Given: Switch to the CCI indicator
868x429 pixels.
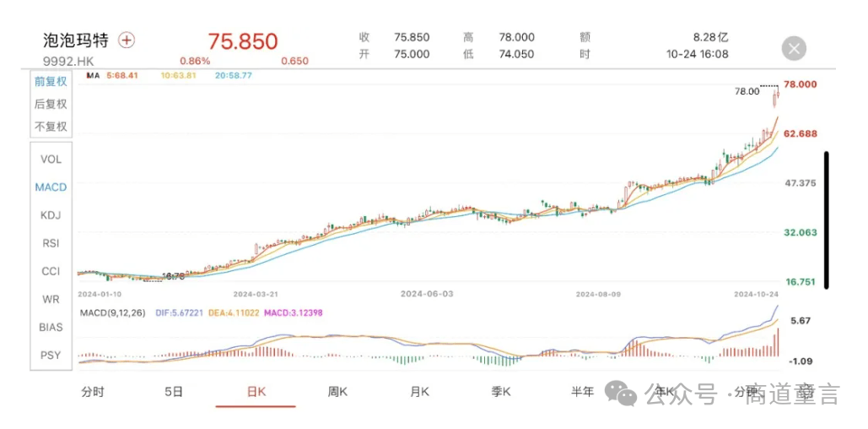Looking at the screenshot, I should tap(51, 271).
